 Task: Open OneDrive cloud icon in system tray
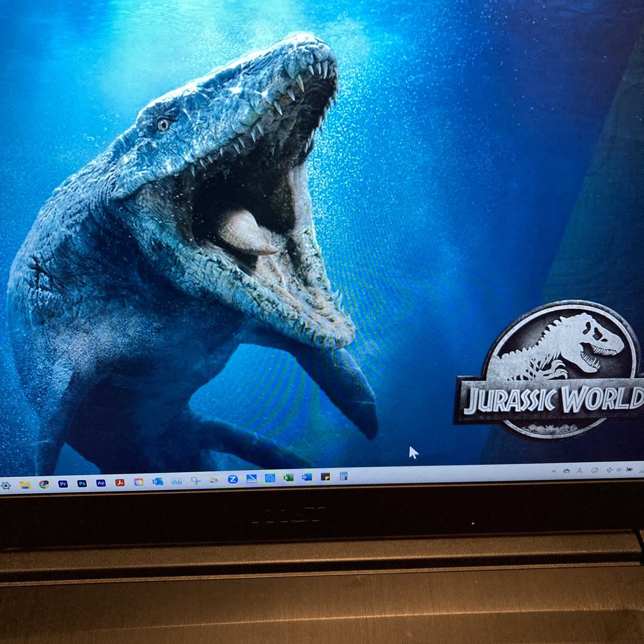567,471
